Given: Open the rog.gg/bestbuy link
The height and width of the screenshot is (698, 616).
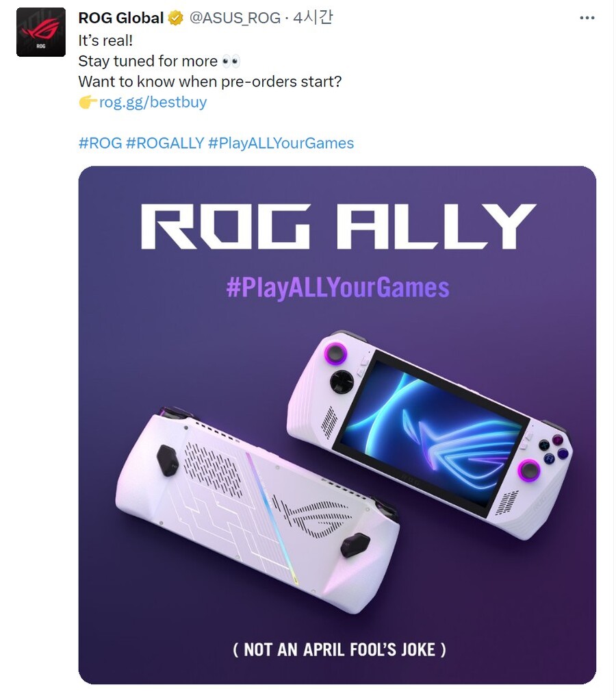Looking at the screenshot, I should pyautogui.click(x=153, y=103).
